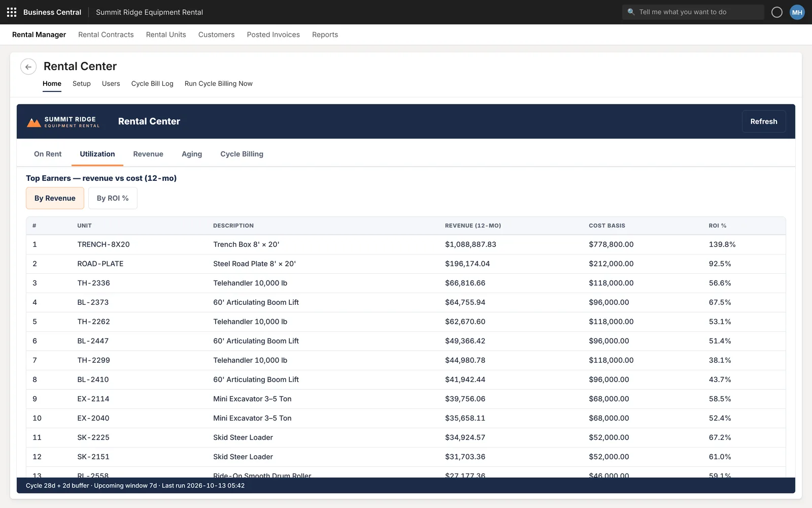Go to Customers page
This screenshot has width=812, height=508.
coord(216,35)
